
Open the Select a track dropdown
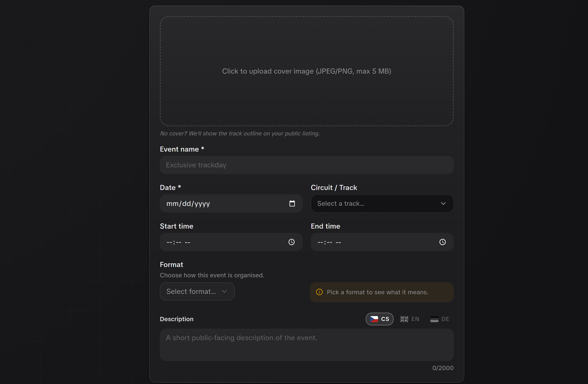(x=382, y=203)
